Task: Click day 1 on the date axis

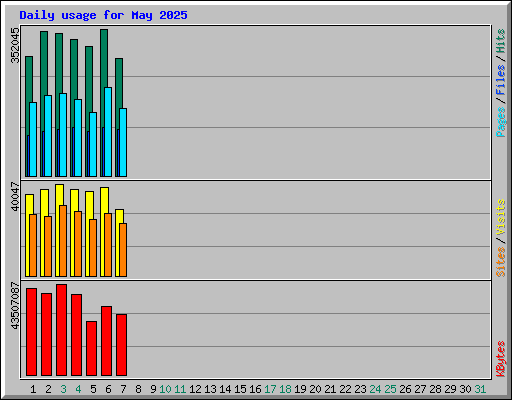Action: tap(33, 389)
